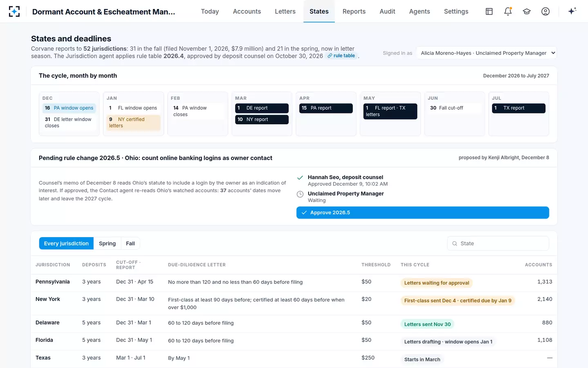
Task: Click the State search field
Action: pos(498,243)
